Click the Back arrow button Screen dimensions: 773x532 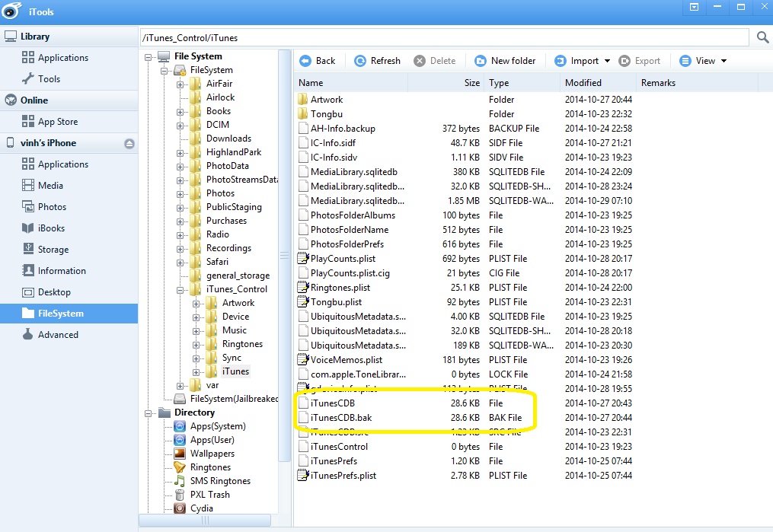click(x=318, y=61)
